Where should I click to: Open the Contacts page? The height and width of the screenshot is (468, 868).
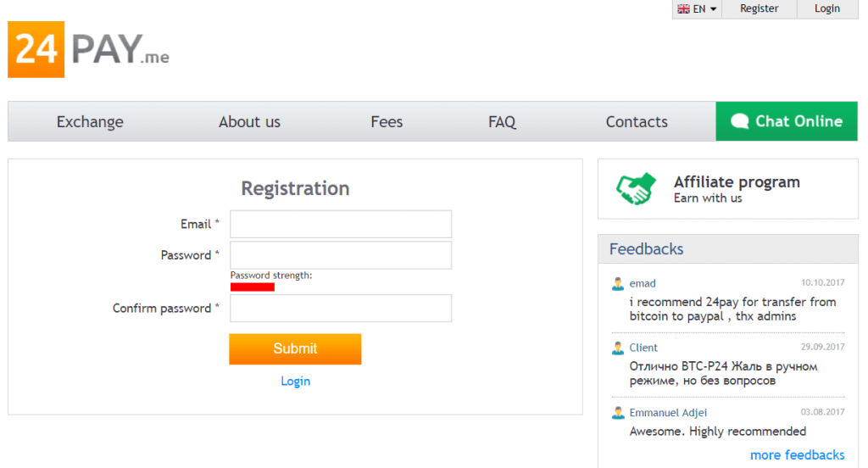tap(637, 121)
